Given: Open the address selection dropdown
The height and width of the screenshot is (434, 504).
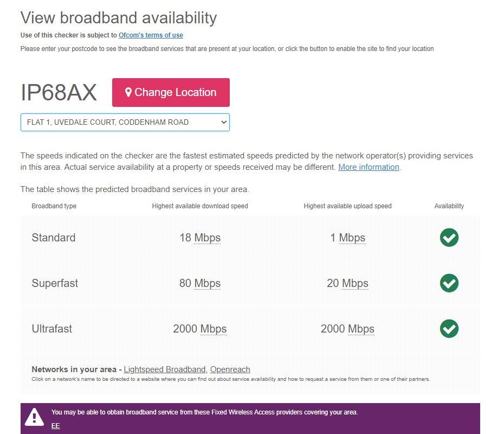Looking at the screenshot, I should 125,122.
